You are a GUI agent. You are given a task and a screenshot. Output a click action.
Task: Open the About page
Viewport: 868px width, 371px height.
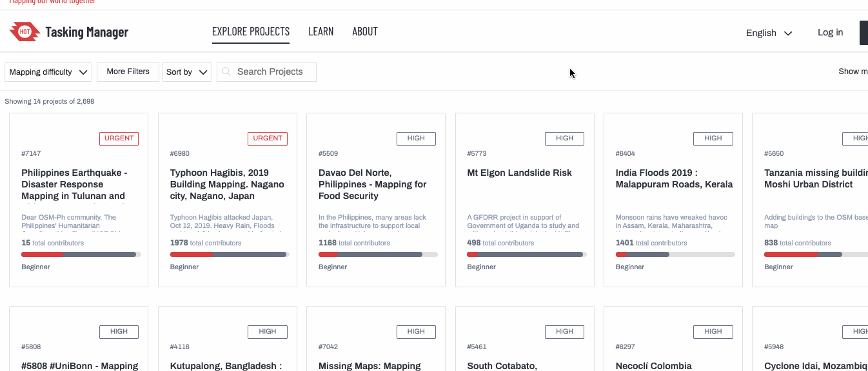365,32
